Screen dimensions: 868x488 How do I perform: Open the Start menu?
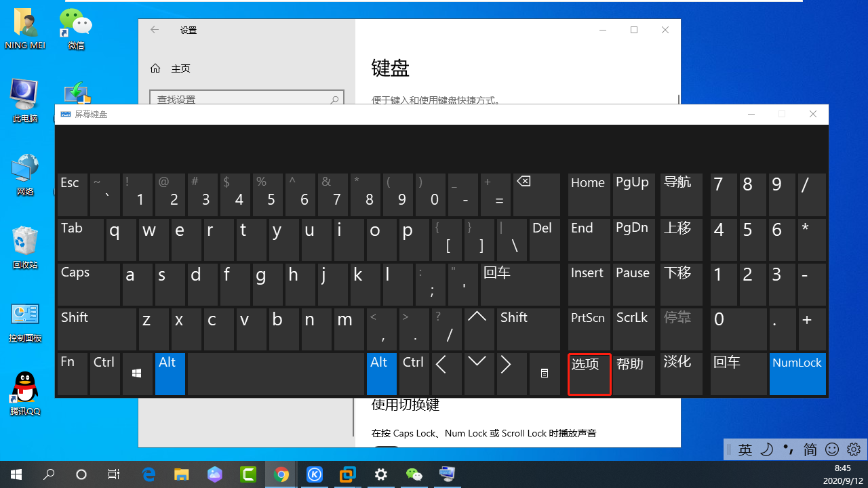click(16, 474)
